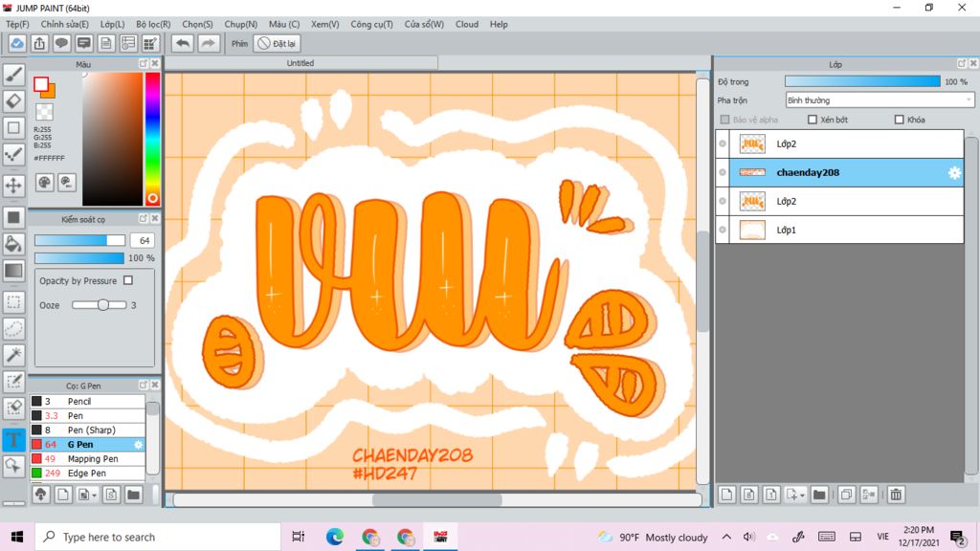Open the Pha trộn blend mode dropdown
Viewport: 980px width, 551px height.
coord(880,99)
